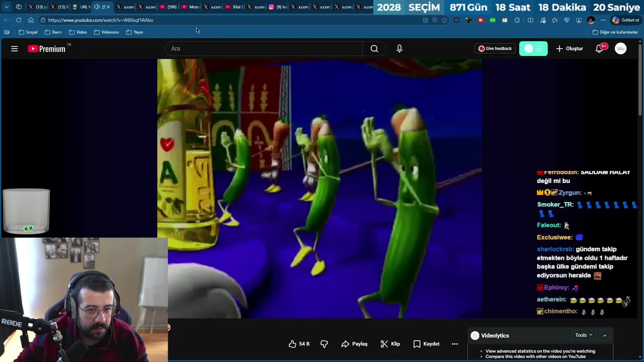Open the apps grid icon in address bar
Image resolution: width=644 pixels, height=362 pixels.
(x=426, y=20)
